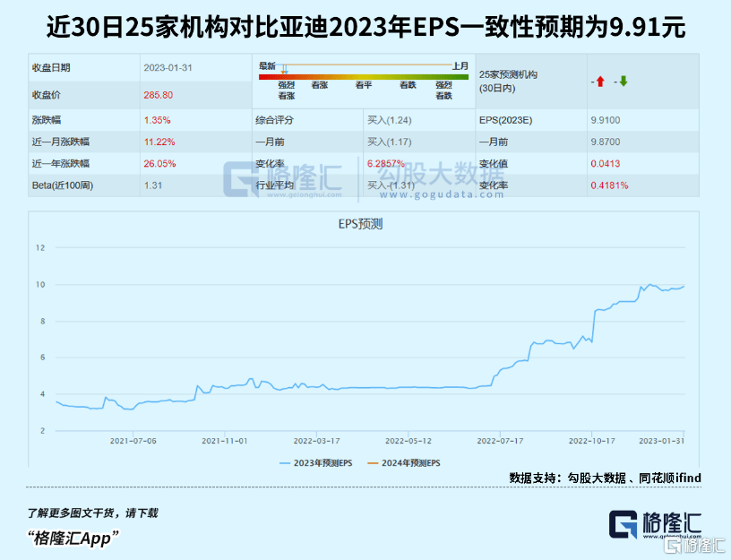Select the 26.05% yearly change value
Viewport: 731px width, 560px height.
[159, 164]
